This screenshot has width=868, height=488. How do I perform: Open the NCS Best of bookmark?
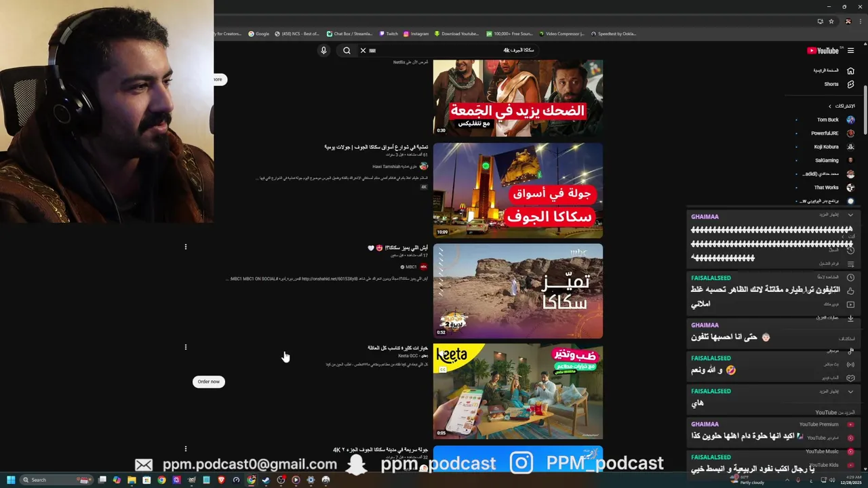pos(297,33)
